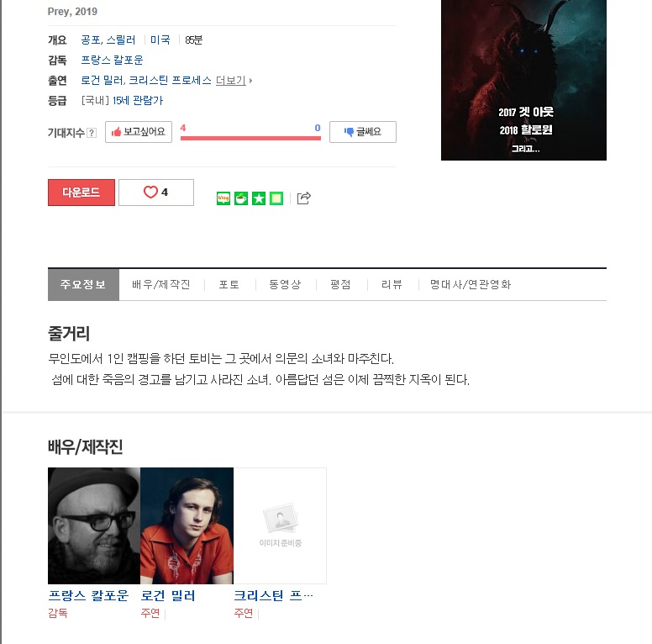Open director 프랑스 칼포운 link
The height and width of the screenshot is (644, 652).
[112, 60]
